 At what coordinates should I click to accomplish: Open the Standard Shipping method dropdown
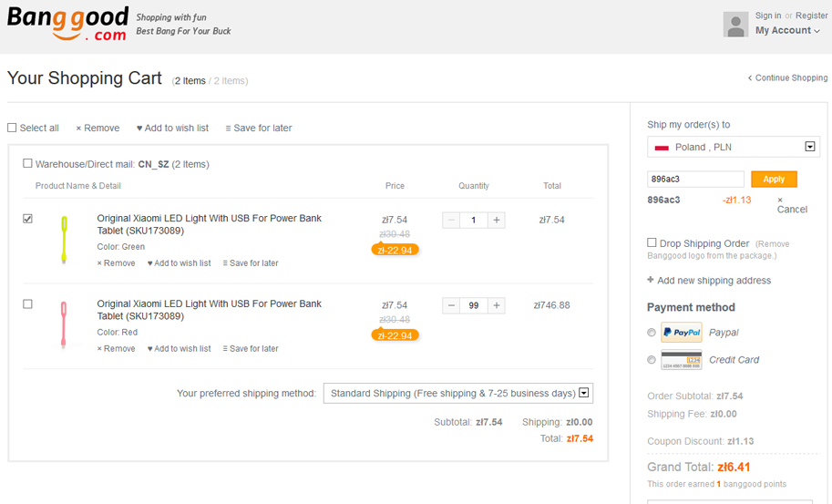click(x=458, y=393)
